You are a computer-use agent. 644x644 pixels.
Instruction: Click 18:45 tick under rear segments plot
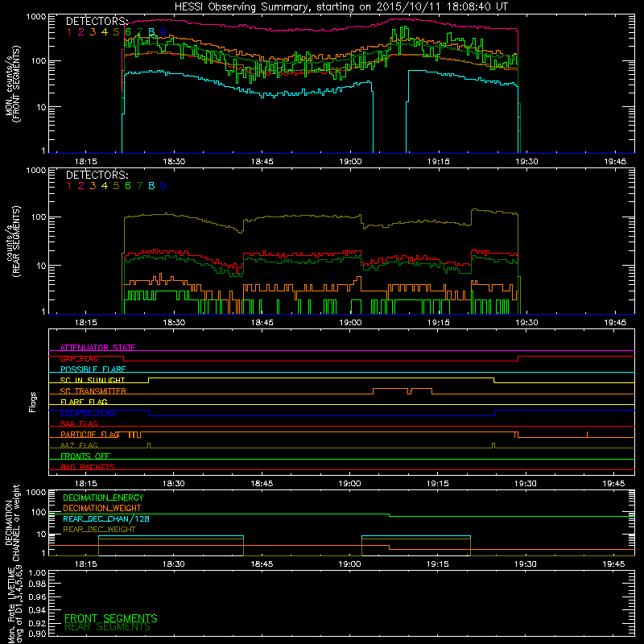[x=262, y=323]
